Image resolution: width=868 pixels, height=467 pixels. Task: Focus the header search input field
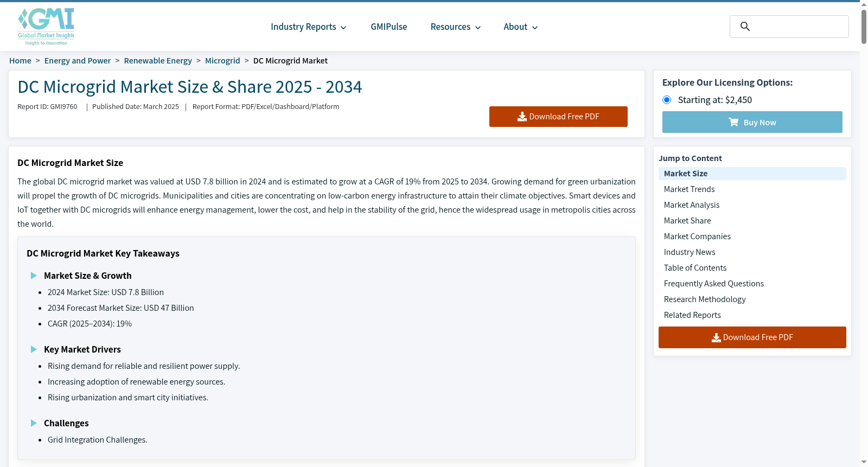point(789,27)
